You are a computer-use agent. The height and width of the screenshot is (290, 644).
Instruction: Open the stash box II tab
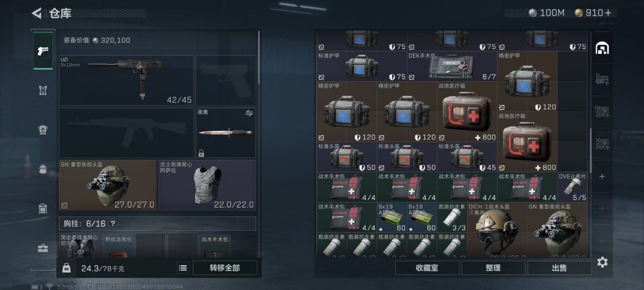[x=602, y=80]
